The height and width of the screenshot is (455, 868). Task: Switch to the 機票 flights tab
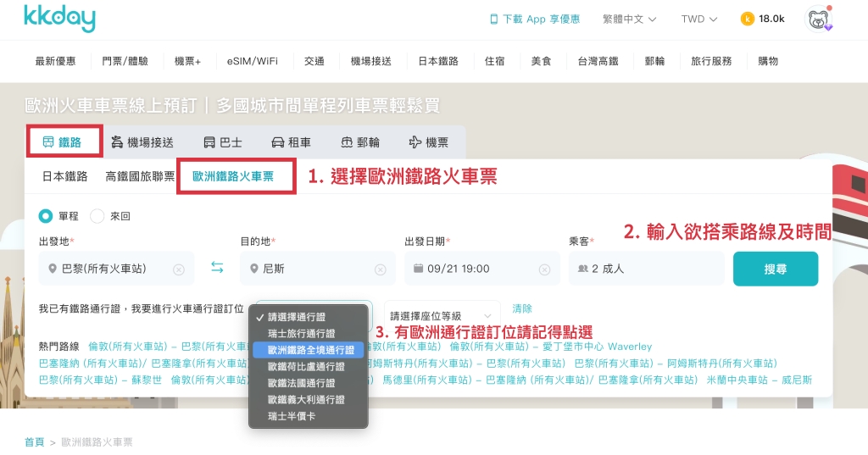click(x=428, y=143)
